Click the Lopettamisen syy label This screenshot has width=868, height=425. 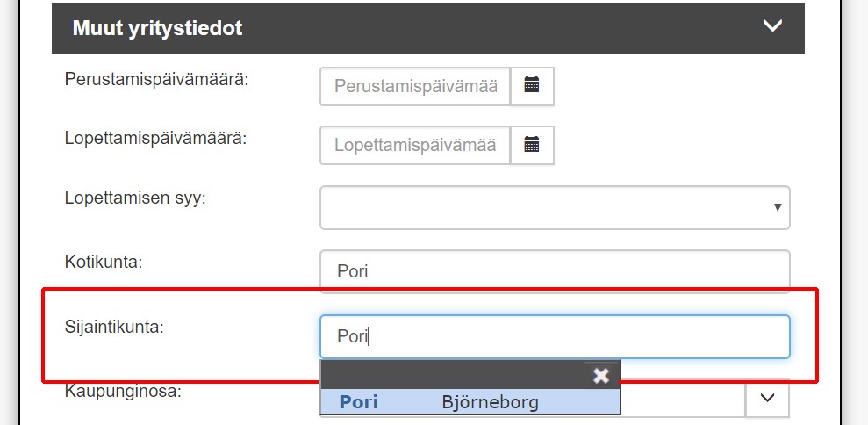[135, 198]
